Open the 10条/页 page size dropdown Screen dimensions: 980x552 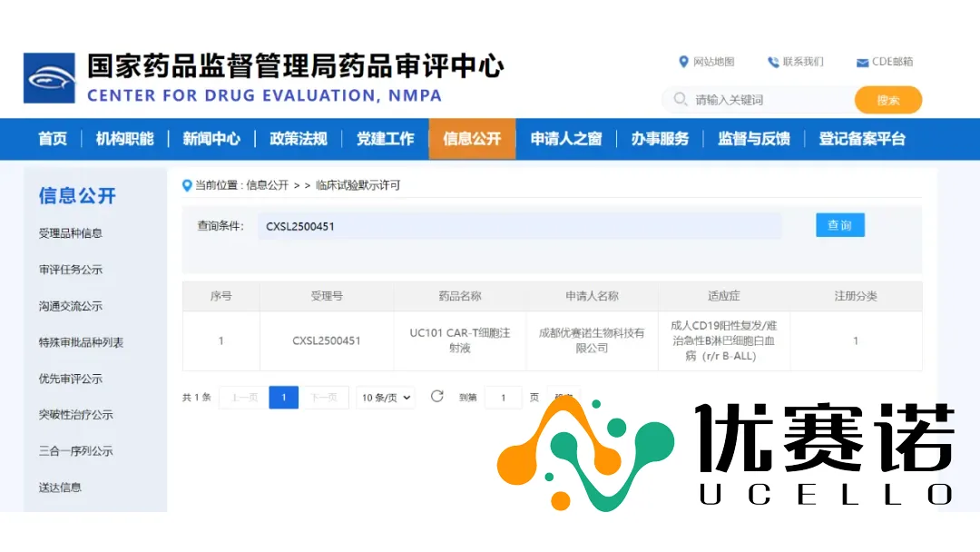pyautogui.click(x=386, y=398)
